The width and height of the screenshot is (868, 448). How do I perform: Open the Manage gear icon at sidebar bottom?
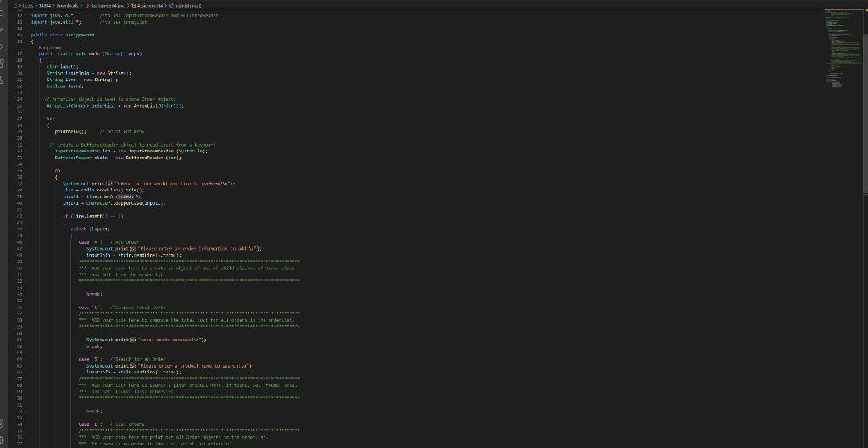point(2,441)
